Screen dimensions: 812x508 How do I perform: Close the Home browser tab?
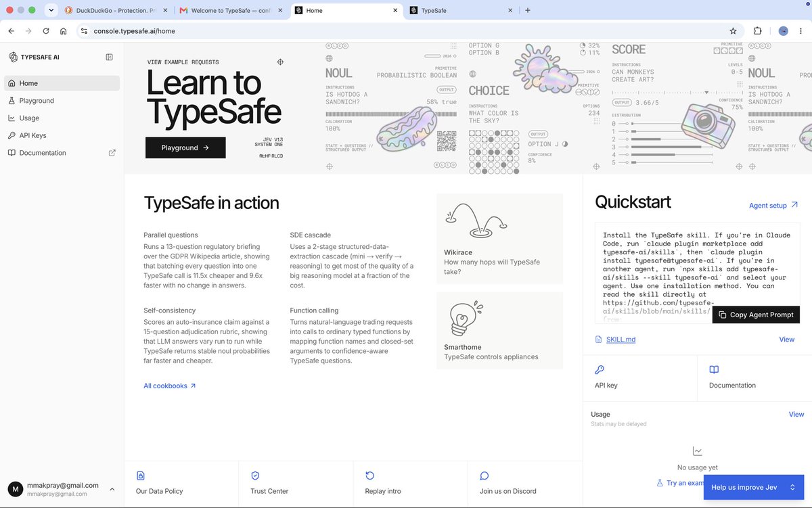pos(396,10)
